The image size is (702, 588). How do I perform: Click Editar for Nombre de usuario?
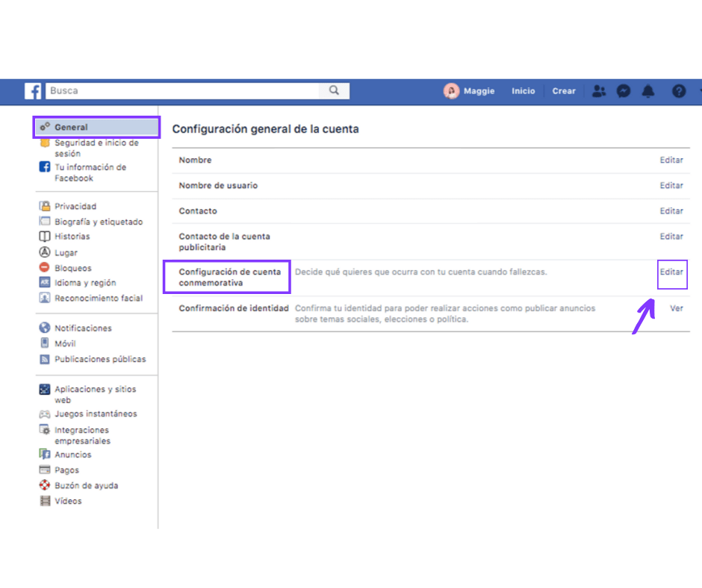[671, 185]
